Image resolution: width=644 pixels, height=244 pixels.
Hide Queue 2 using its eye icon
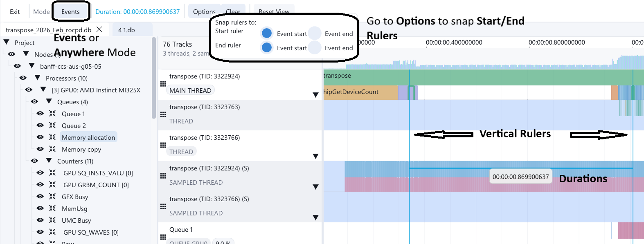pos(40,125)
